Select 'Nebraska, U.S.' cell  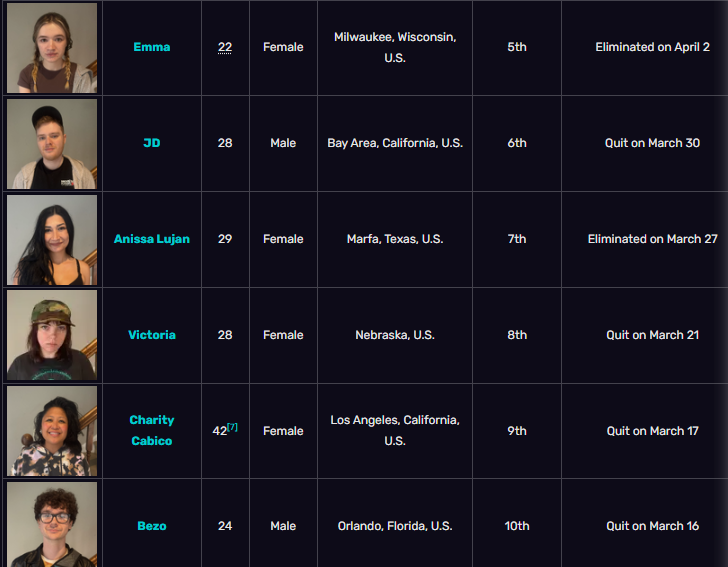(x=395, y=335)
